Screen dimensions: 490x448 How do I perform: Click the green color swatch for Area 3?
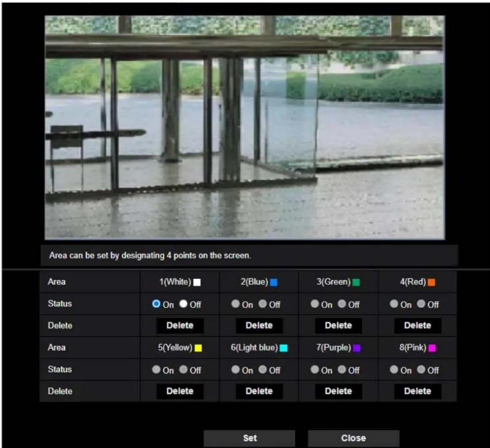pos(356,282)
